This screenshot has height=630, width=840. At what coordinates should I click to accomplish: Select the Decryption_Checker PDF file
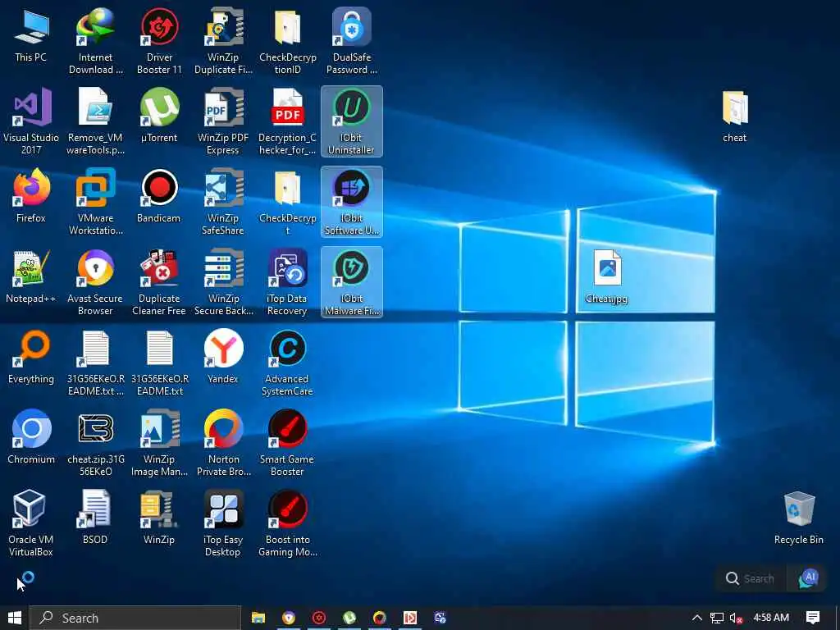(287, 121)
